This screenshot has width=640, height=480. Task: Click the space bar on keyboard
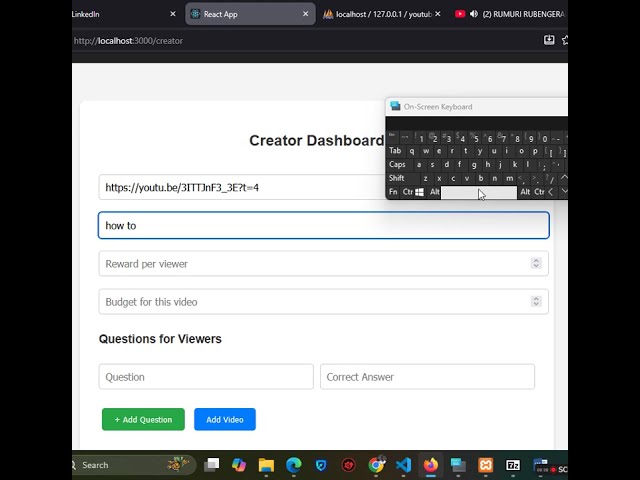pyautogui.click(x=479, y=192)
